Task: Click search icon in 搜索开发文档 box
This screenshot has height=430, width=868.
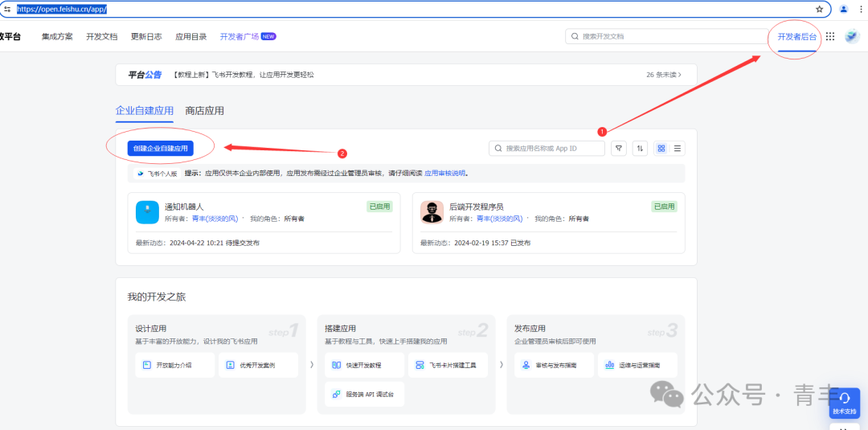Action: tap(575, 36)
